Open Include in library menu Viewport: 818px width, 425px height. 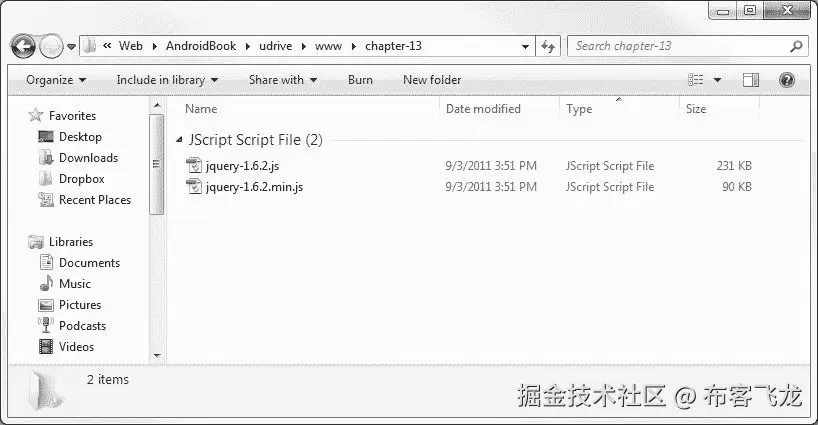(x=167, y=80)
